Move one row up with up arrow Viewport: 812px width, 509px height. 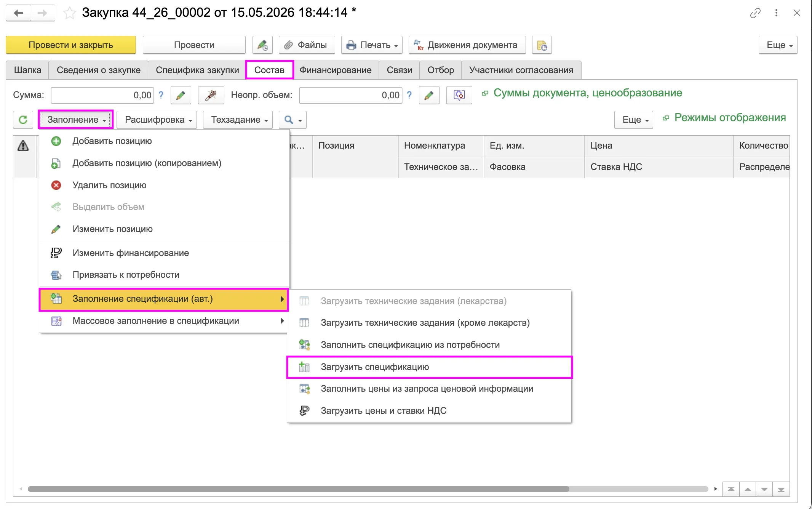tap(748, 489)
